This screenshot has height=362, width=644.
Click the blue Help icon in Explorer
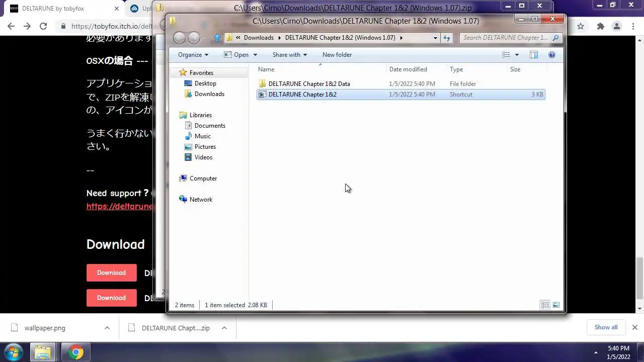[552, 55]
